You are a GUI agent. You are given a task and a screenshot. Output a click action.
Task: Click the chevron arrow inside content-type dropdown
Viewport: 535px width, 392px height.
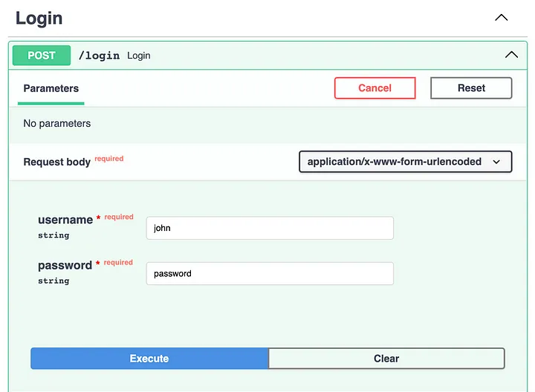point(496,162)
